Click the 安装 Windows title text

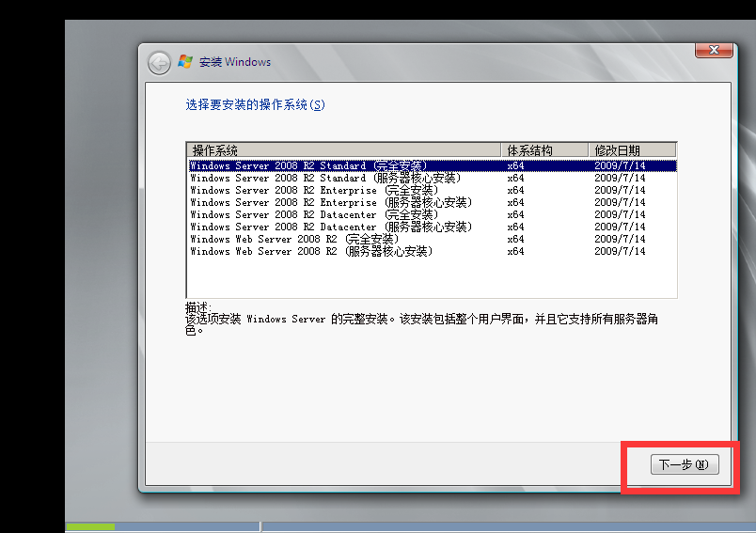pyautogui.click(x=234, y=62)
